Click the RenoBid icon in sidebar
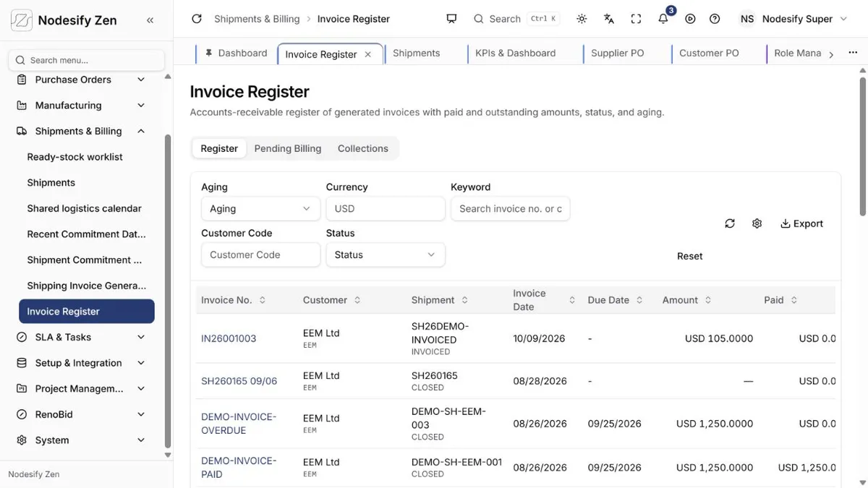Screen dimensions: 868x488 coord(22,414)
